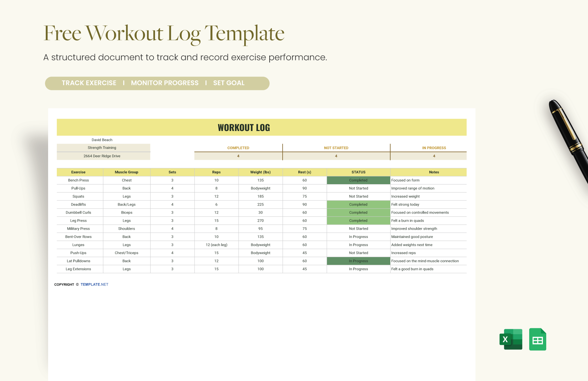Select the Completed status for Bench Press
Viewport: 588px width, 381px height.
click(358, 180)
